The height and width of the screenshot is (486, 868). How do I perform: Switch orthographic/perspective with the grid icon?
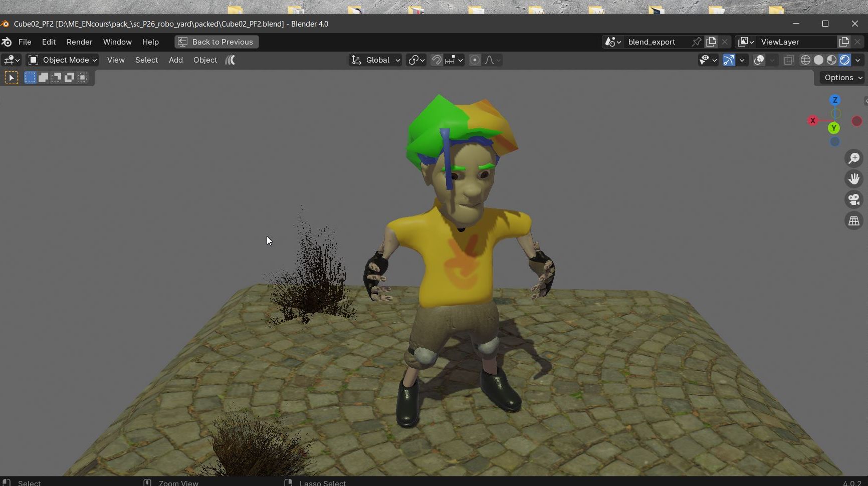click(x=854, y=221)
